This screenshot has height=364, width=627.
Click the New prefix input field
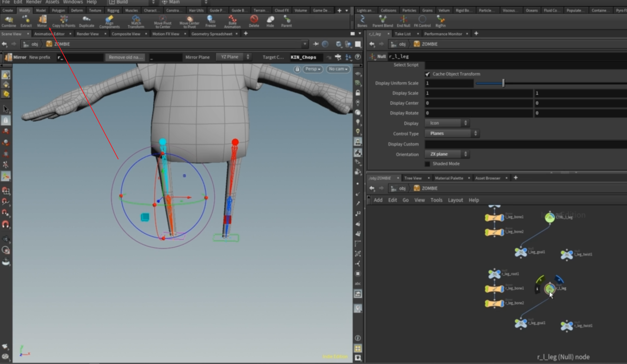(80, 57)
